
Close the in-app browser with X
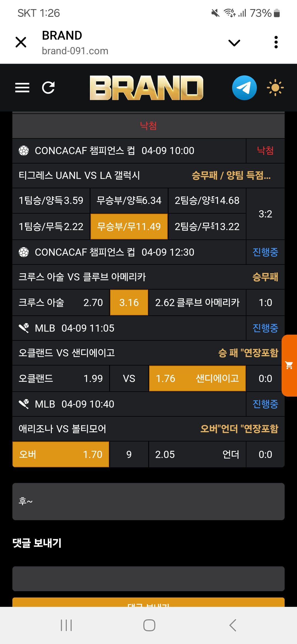[21, 42]
